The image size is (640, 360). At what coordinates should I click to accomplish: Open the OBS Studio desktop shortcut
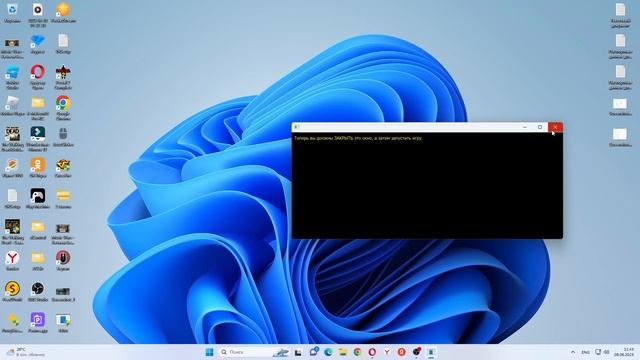pos(38,292)
